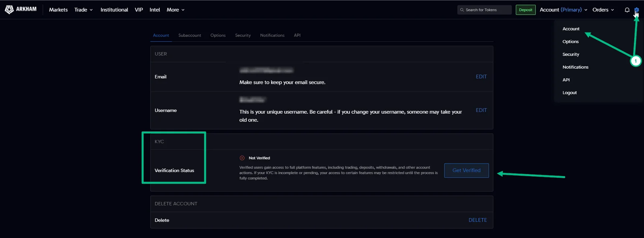Open the Account (Primary) dropdown
Screen dimensions: 644x238
point(563,10)
